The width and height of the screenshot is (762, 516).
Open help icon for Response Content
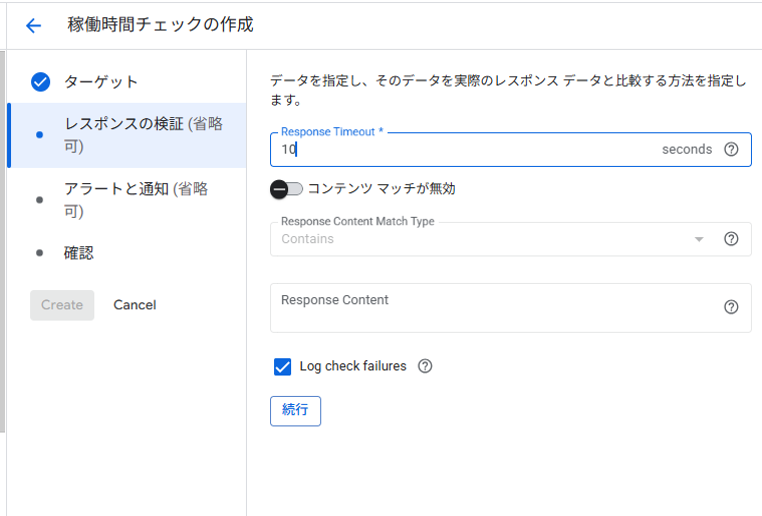(x=731, y=307)
